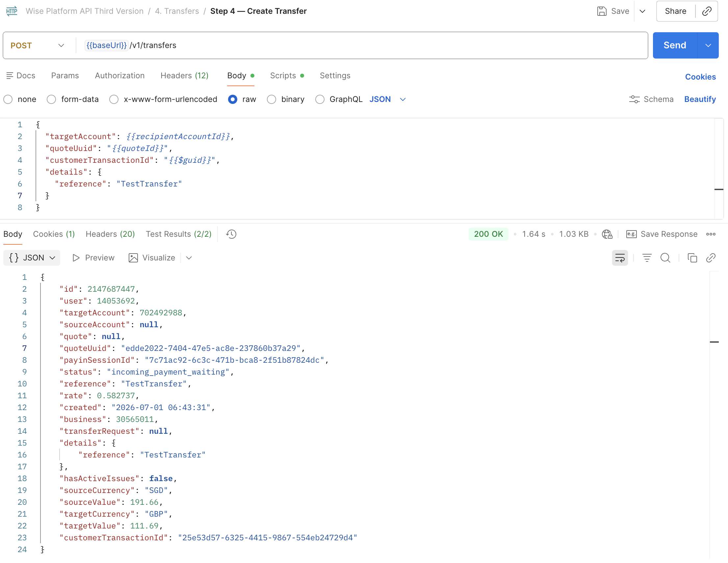Image resolution: width=728 pixels, height=563 pixels.
Task: Select raw body type
Action: pos(233,99)
